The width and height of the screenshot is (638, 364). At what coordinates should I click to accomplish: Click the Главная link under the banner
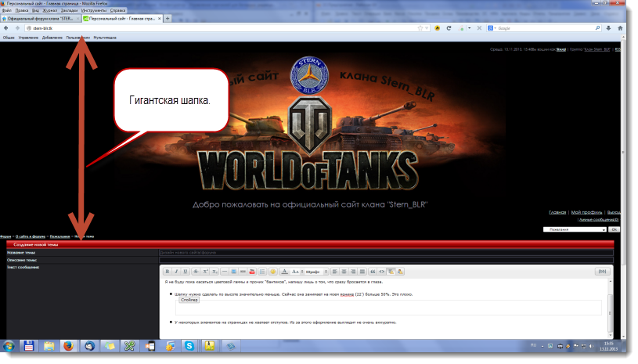(x=557, y=212)
